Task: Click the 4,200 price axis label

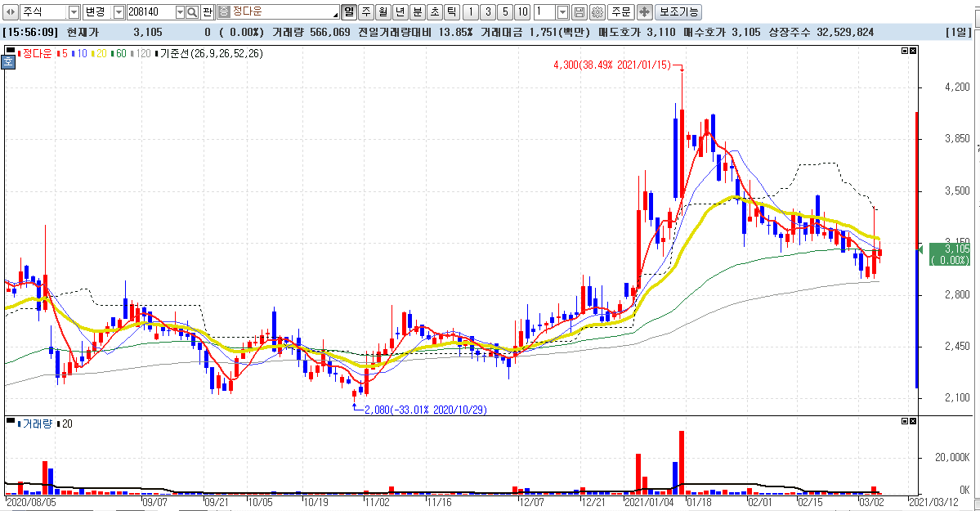Action: 957,87
